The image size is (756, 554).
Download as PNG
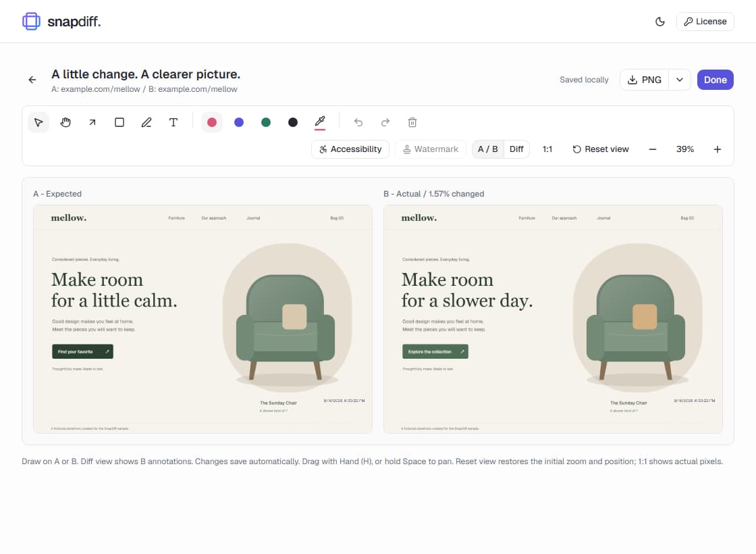(x=644, y=80)
